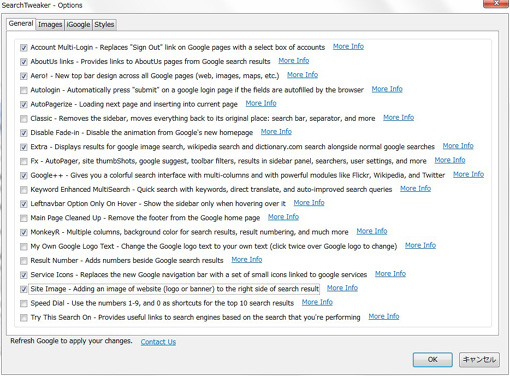Click the キャンセル cancel button
Screen dimensions: 510x376
coord(479,360)
